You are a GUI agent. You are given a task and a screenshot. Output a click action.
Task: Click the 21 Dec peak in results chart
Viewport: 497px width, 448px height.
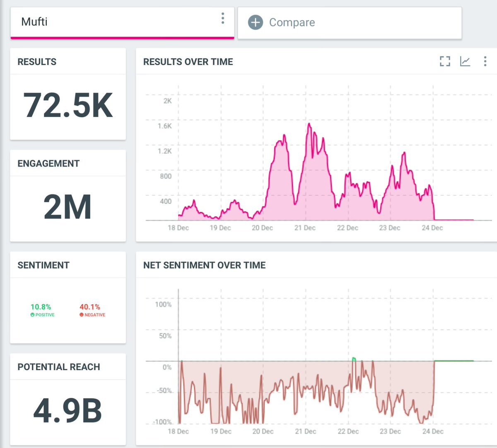coord(309,124)
